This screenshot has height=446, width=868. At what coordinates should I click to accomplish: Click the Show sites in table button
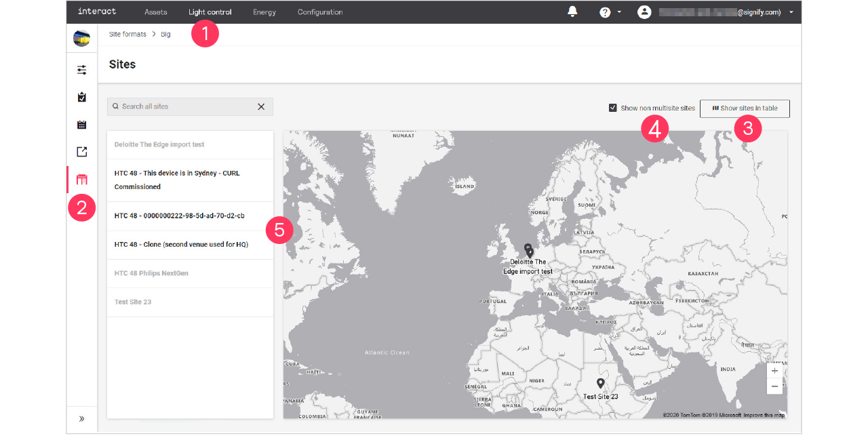[745, 108]
